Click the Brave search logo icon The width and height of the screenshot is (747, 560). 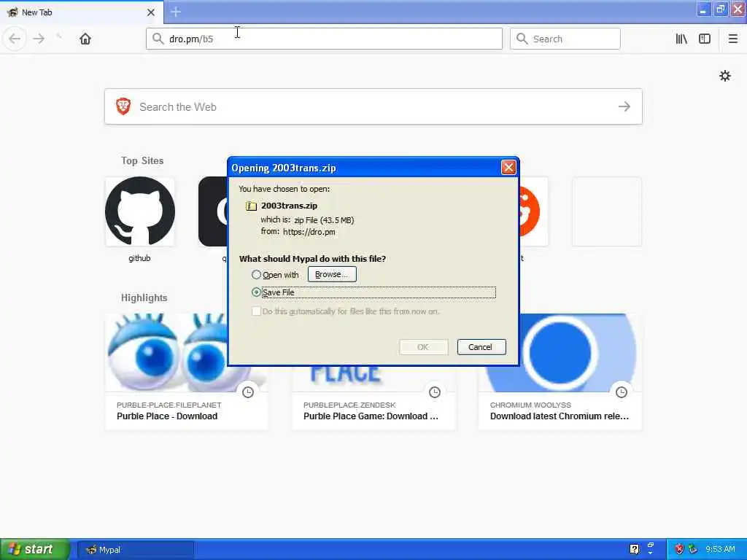pos(123,106)
